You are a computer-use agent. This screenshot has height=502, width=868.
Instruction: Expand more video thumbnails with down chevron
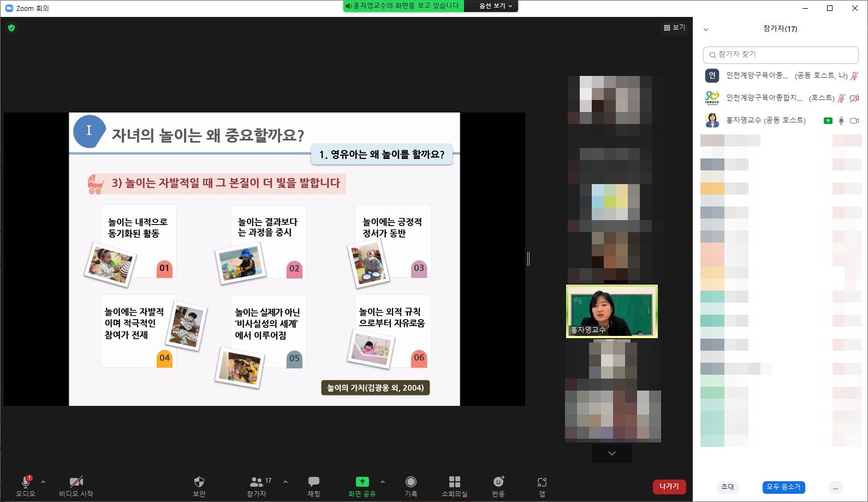point(611,453)
